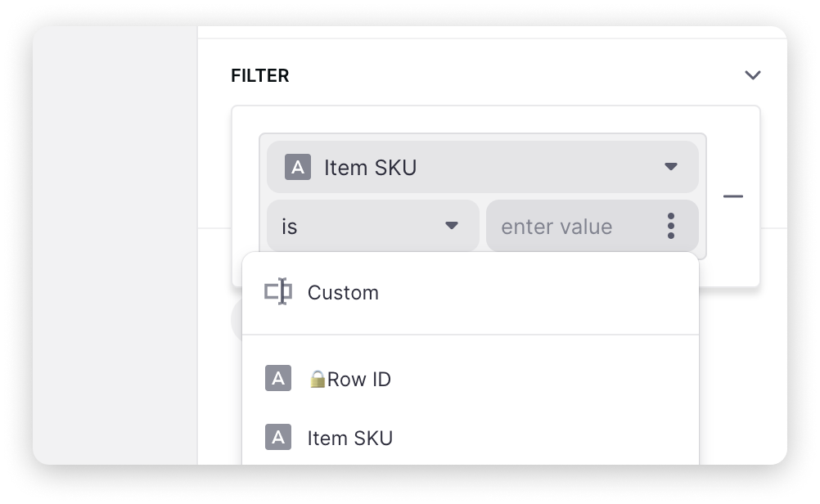Pick Item SKU from the dropdown list
The width and height of the screenshot is (820, 504).
point(350,439)
